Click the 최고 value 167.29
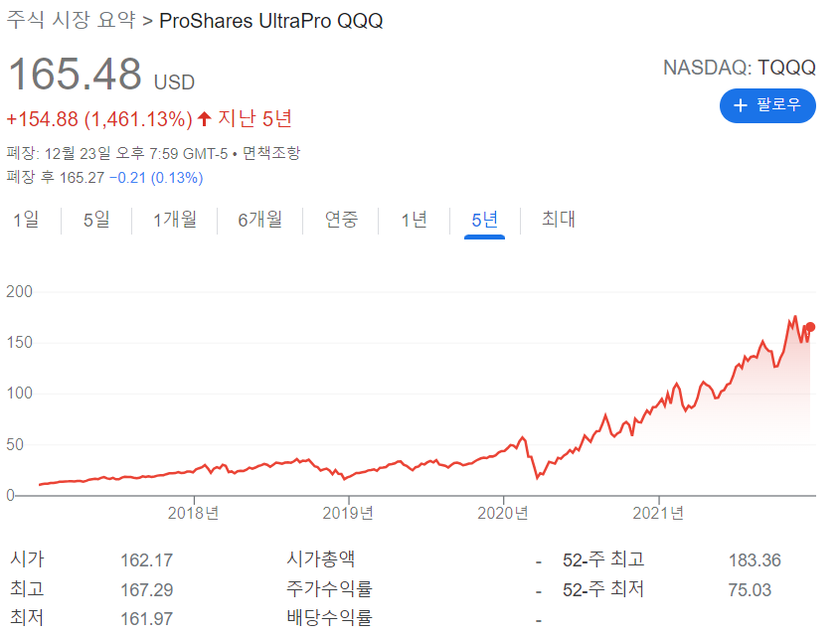Screen dimensions: 840x636 (x=147, y=590)
